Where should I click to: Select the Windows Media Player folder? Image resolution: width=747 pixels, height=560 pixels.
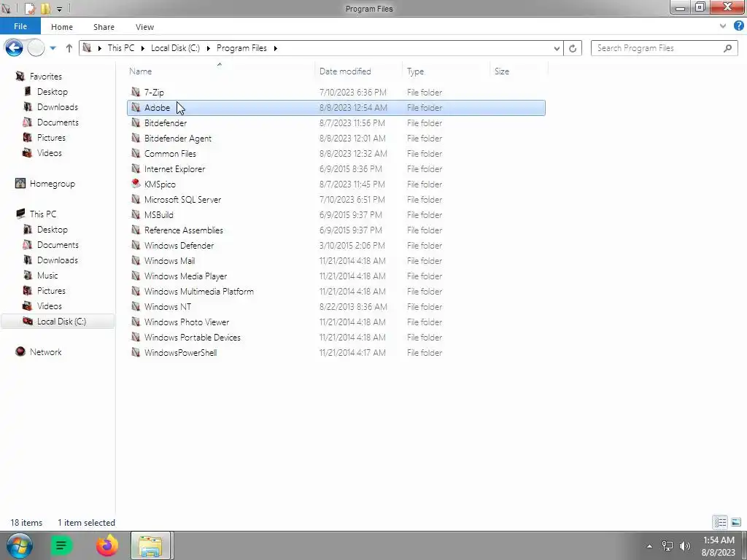(336, 276)
